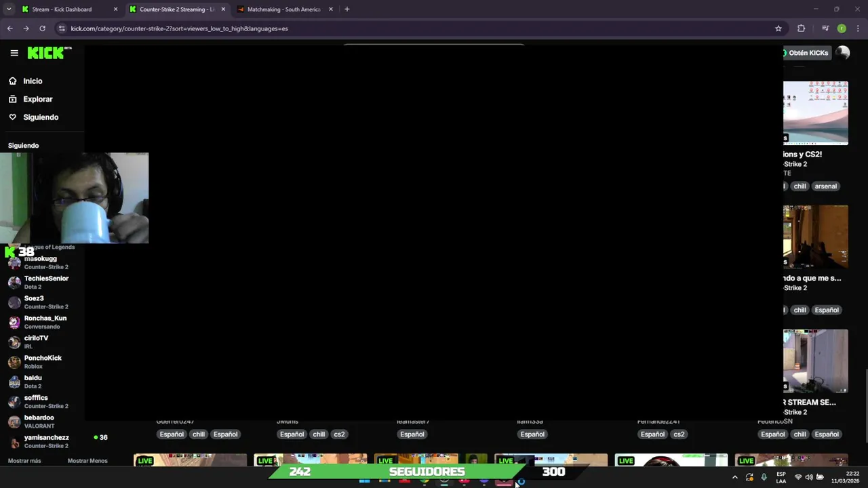Click 'VALORANT' under bebardoo
868x488 pixels.
coord(39,426)
